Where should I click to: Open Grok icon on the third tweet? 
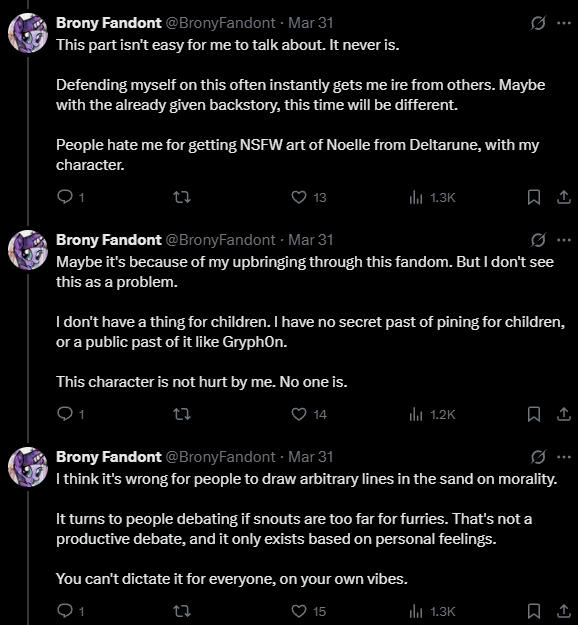pyautogui.click(x=538, y=457)
